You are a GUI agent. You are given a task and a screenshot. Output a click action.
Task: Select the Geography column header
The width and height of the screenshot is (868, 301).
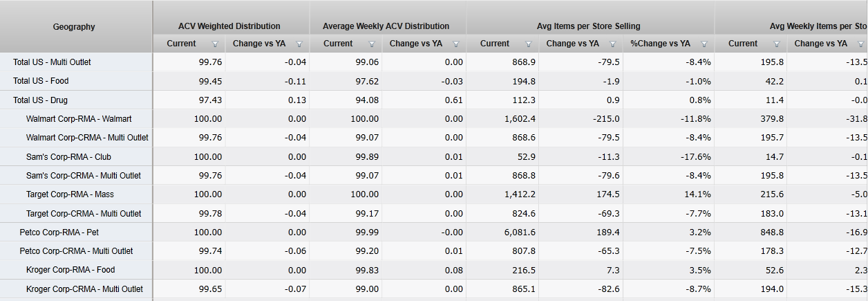pos(74,27)
